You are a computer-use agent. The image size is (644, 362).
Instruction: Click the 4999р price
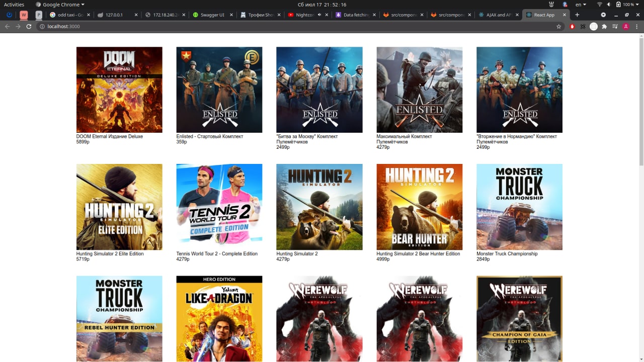pos(383,259)
